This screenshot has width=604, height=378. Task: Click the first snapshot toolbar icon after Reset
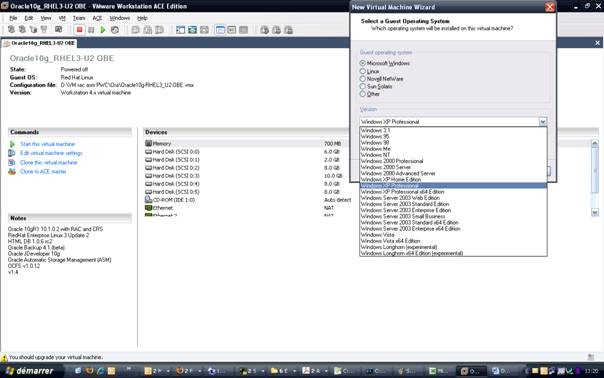coord(136,30)
